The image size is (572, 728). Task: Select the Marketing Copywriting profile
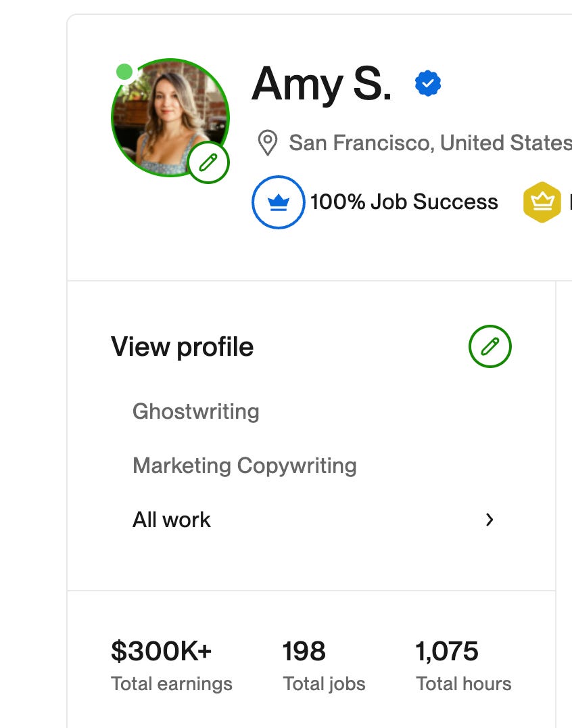pyautogui.click(x=244, y=465)
